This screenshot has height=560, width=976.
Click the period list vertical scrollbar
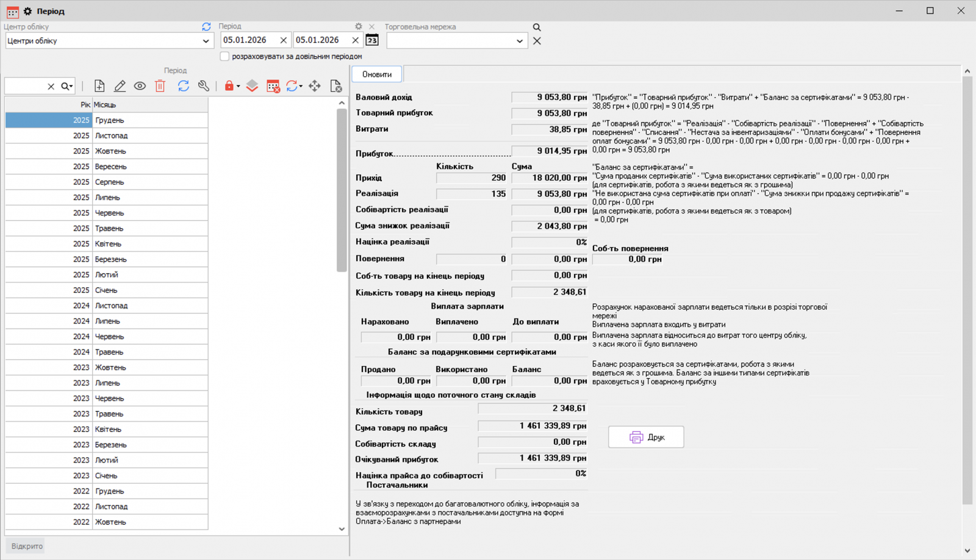point(342,189)
